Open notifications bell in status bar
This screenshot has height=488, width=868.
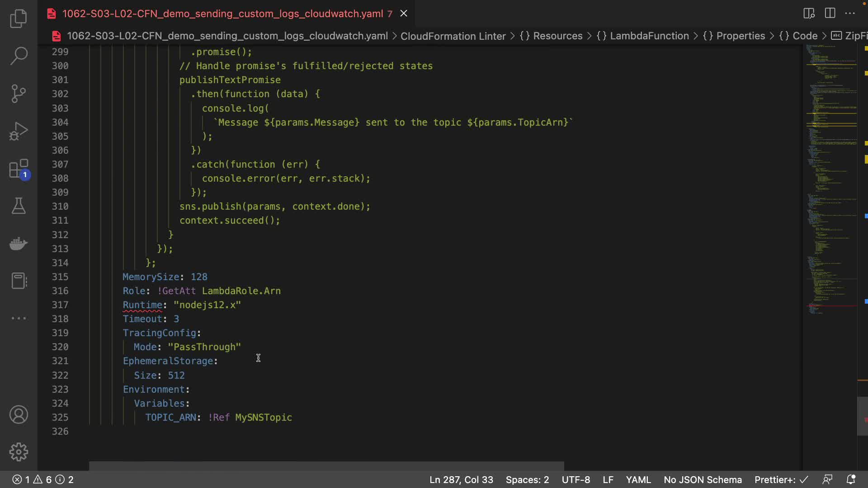point(851,479)
